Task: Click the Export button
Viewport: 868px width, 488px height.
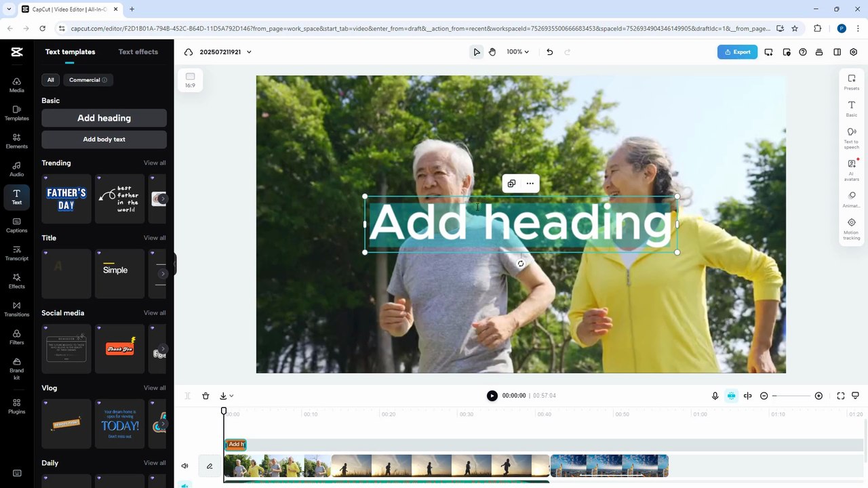Action: click(x=737, y=52)
